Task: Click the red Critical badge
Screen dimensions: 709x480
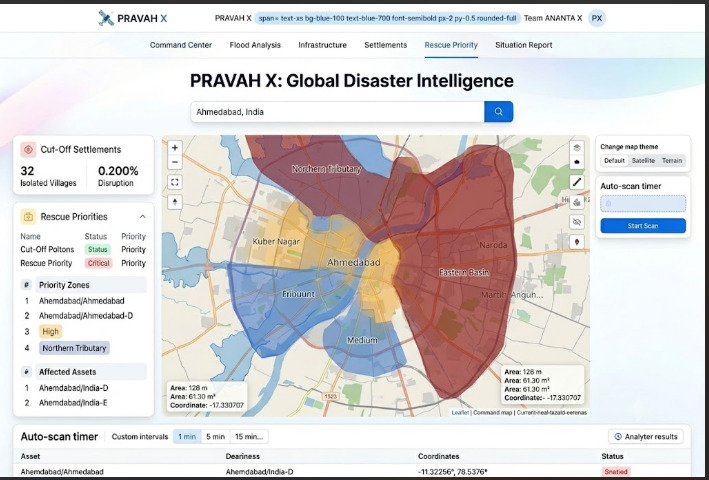Action: [x=98, y=263]
